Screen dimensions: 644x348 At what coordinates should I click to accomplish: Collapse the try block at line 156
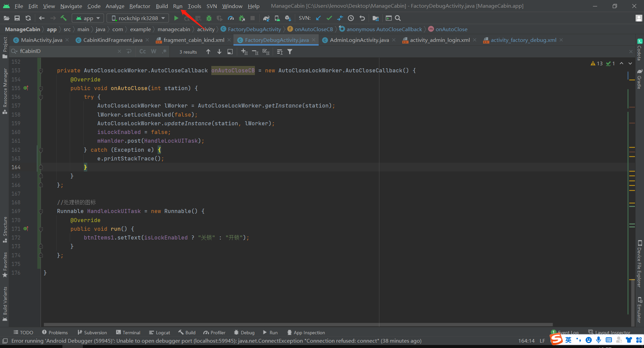(41, 97)
